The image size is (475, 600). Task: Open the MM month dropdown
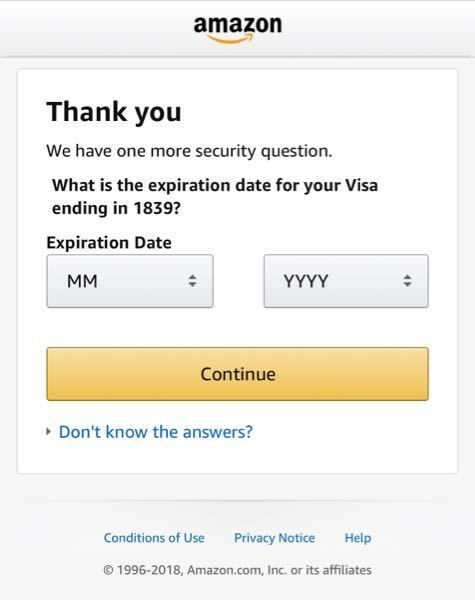[130, 281]
